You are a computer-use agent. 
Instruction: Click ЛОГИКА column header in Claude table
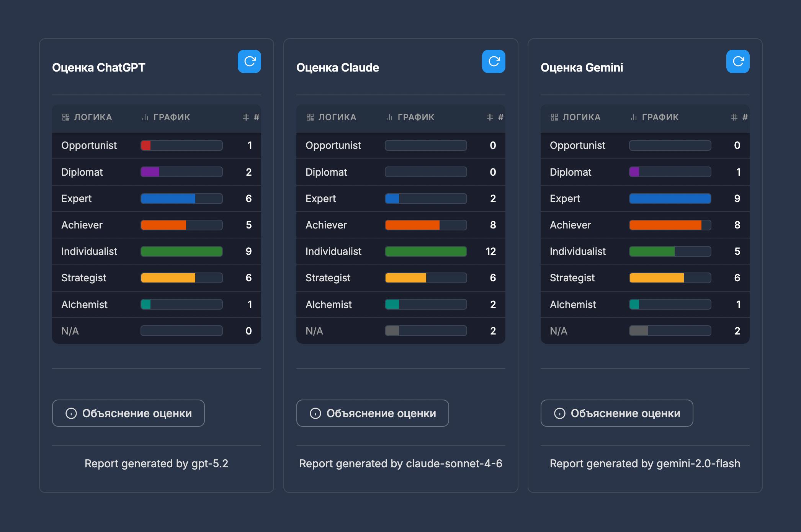(x=337, y=117)
